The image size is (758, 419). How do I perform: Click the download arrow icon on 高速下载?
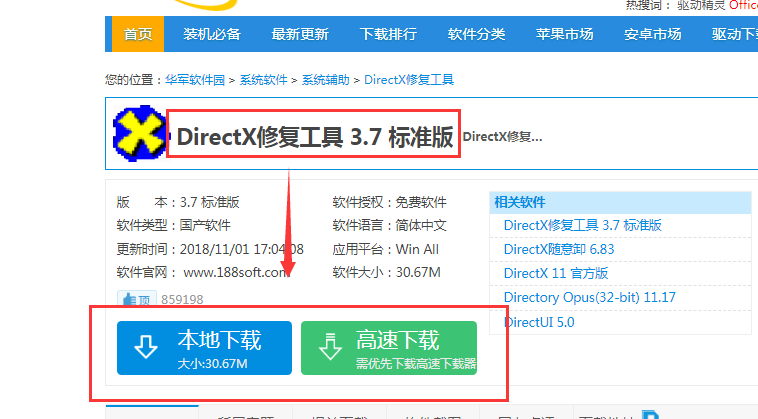pyautogui.click(x=330, y=347)
